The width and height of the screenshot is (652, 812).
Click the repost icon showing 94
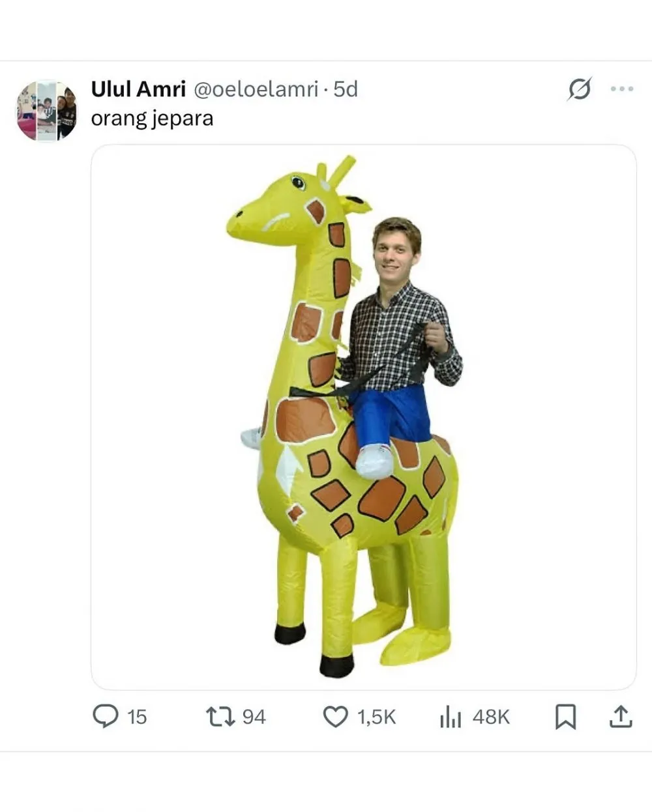coord(222,717)
